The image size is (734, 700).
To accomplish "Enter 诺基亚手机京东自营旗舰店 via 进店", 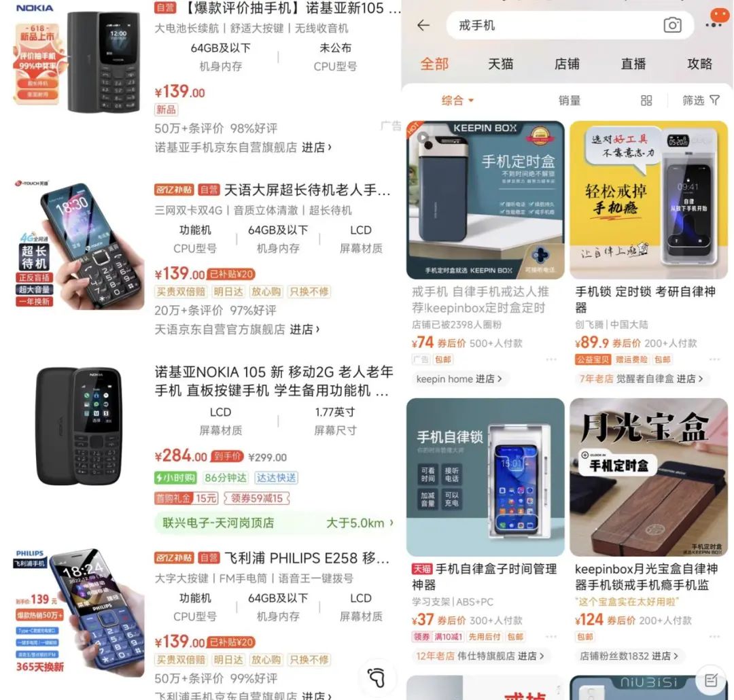I will click(317, 147).
